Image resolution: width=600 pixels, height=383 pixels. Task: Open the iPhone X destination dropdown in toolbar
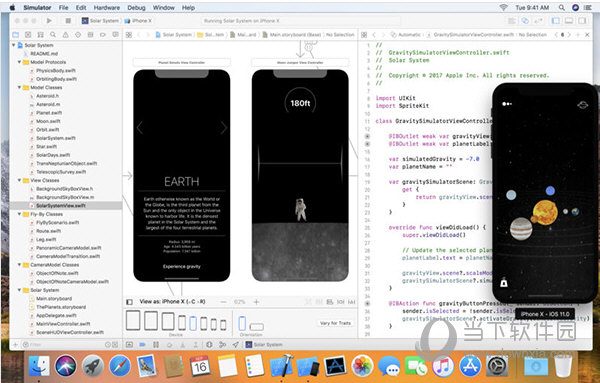[x=138, y=21]
